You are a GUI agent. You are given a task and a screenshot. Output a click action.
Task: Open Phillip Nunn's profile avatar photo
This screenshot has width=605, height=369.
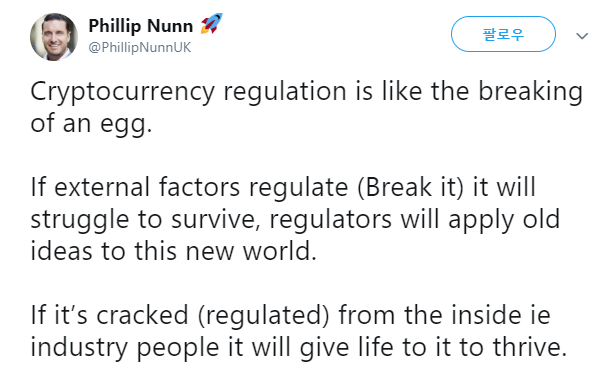coord(54,37)
